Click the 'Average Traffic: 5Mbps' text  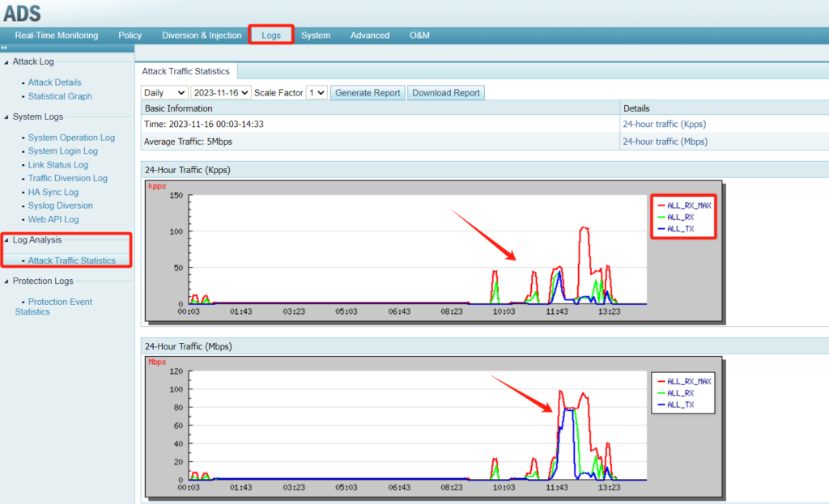[188, 142]
